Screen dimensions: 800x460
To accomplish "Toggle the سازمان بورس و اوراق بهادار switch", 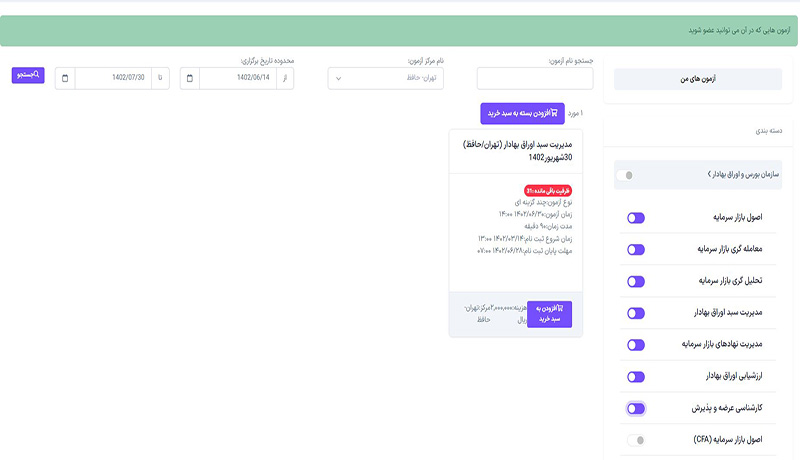I will [x=625, y=175].
